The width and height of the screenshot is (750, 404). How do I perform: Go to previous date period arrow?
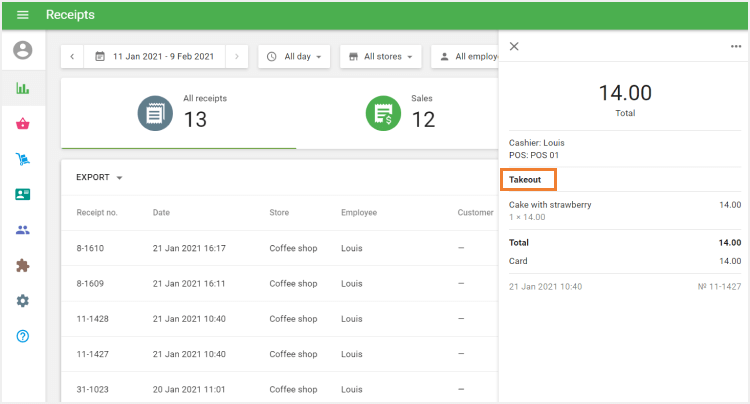click(72, 57)
